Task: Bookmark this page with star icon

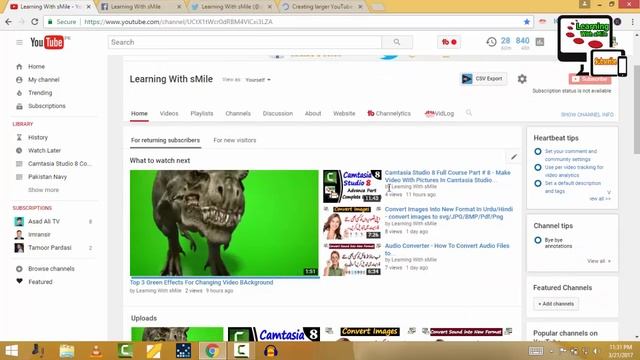Action: (527, 22)
